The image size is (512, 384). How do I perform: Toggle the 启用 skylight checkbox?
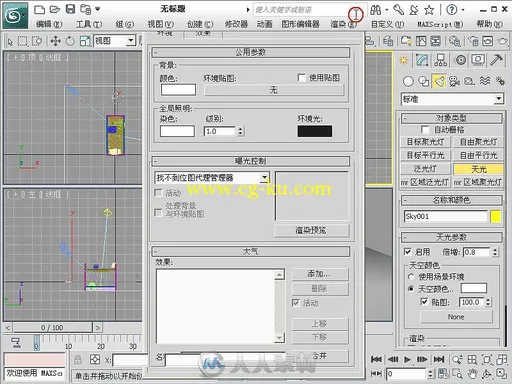(x=408, y=252)
